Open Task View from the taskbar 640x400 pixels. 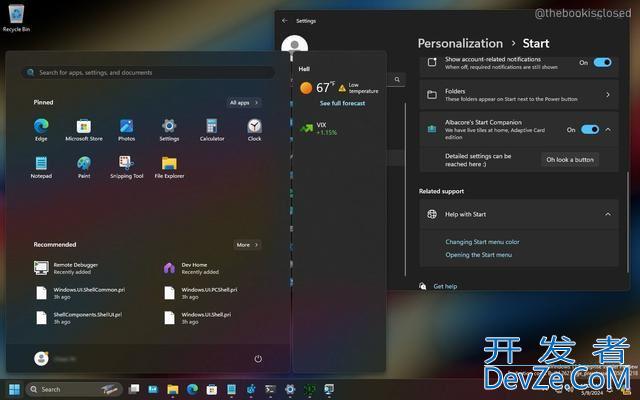133,389
